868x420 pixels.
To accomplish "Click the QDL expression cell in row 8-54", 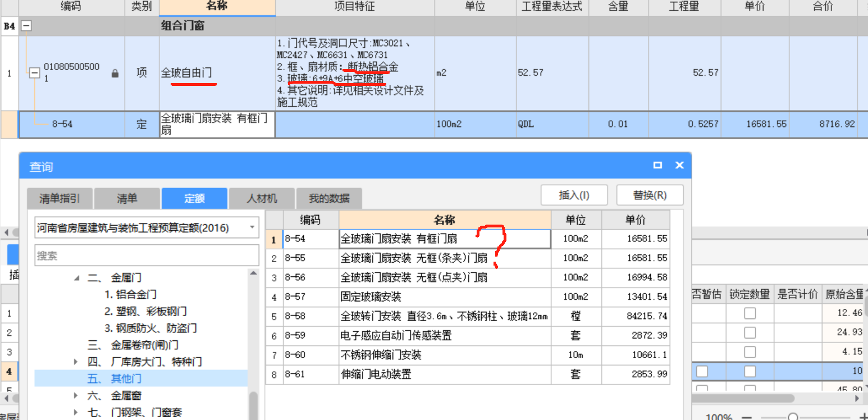I will point(552,124).
